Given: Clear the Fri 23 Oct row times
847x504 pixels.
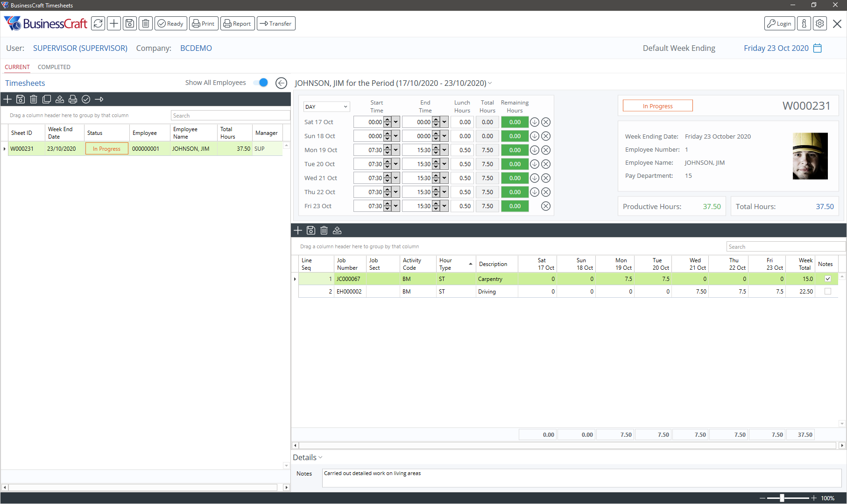Looking at the screenshot, I should pos(546,206).
